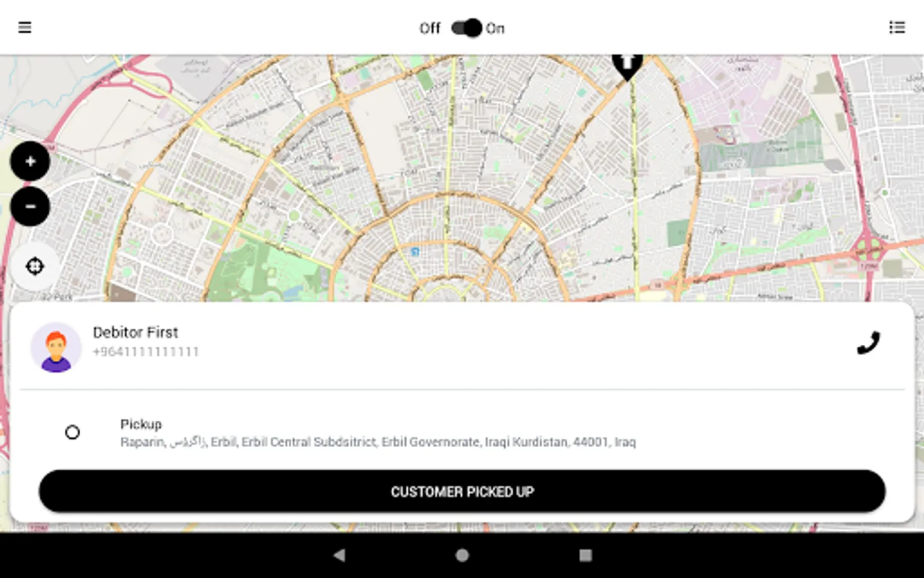Image resolution: width=924 pixels, height=578 pixels.
Task: Select the Pickup location radio circle
Action: pos(73,432)
